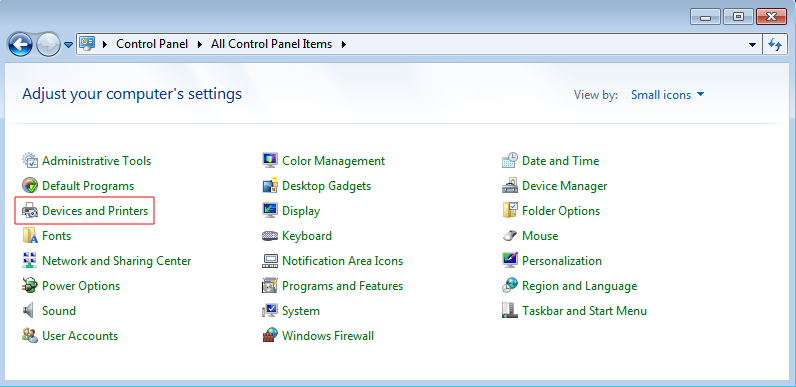The image size is (796, 387).
Task: Click the Sound speaker icon
Action: point(29,311)
